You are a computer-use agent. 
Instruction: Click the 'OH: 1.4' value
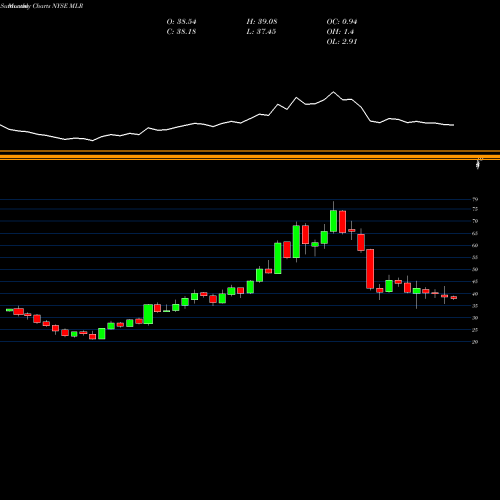(340, 32)
